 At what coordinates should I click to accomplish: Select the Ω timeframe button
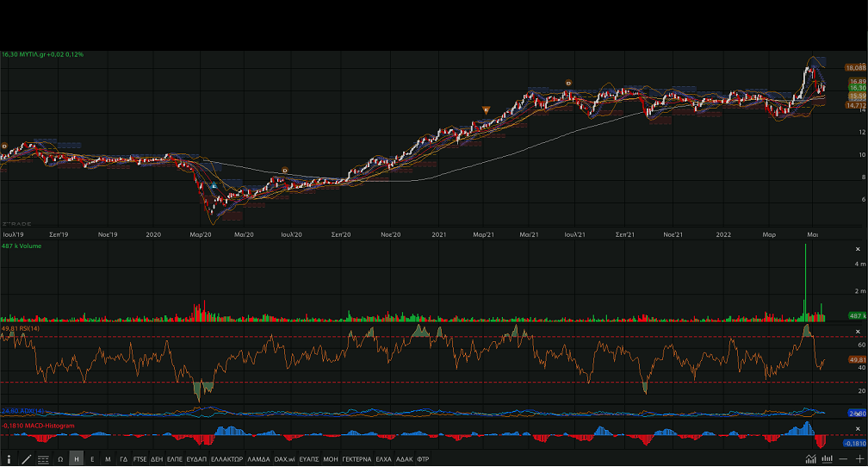pyautogui.click(x=60, y=459)
